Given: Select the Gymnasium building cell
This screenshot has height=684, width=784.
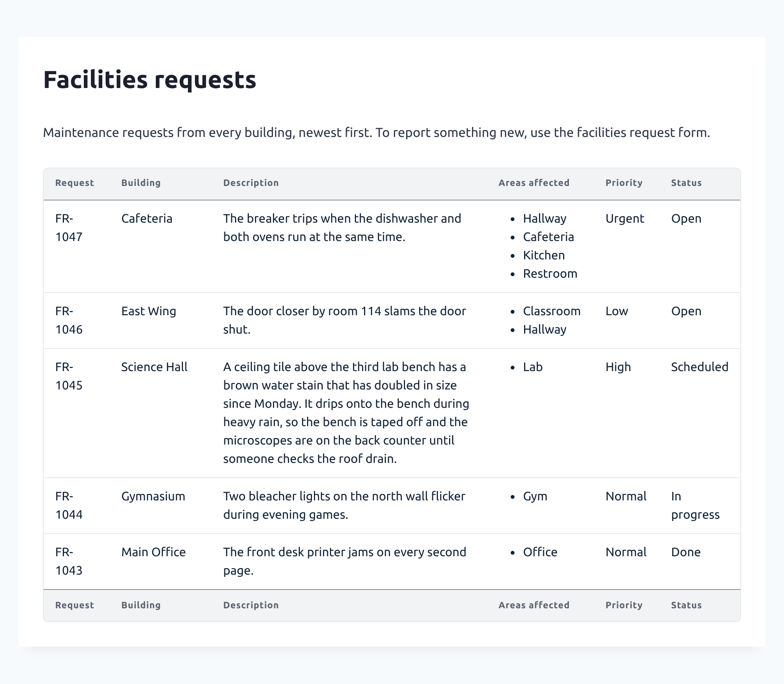Looking at the screenshot, I should (x=153, y=496).
